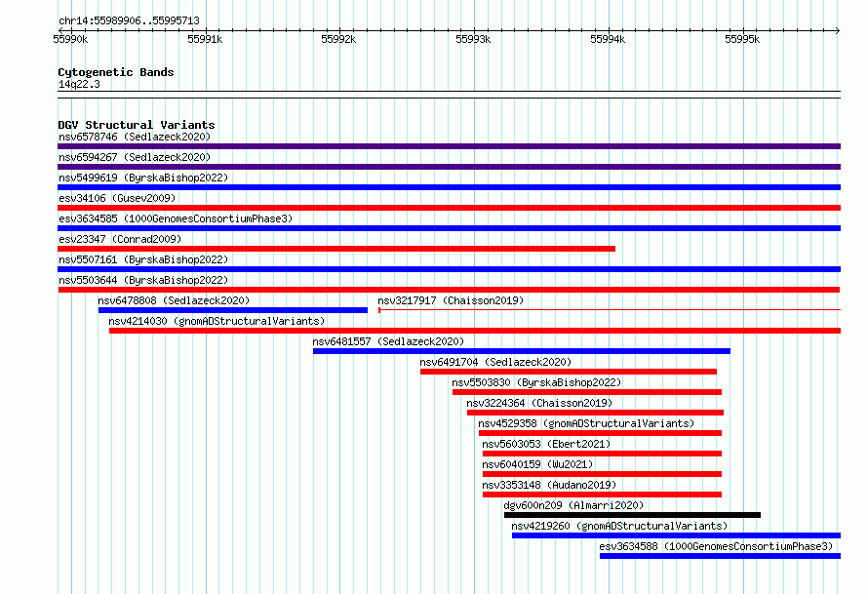Viewport: 868px width, 594px height.
Task: Click the esv23347 (Conrad2009) label
Action: pyautogui.click(x=120, y=239)
